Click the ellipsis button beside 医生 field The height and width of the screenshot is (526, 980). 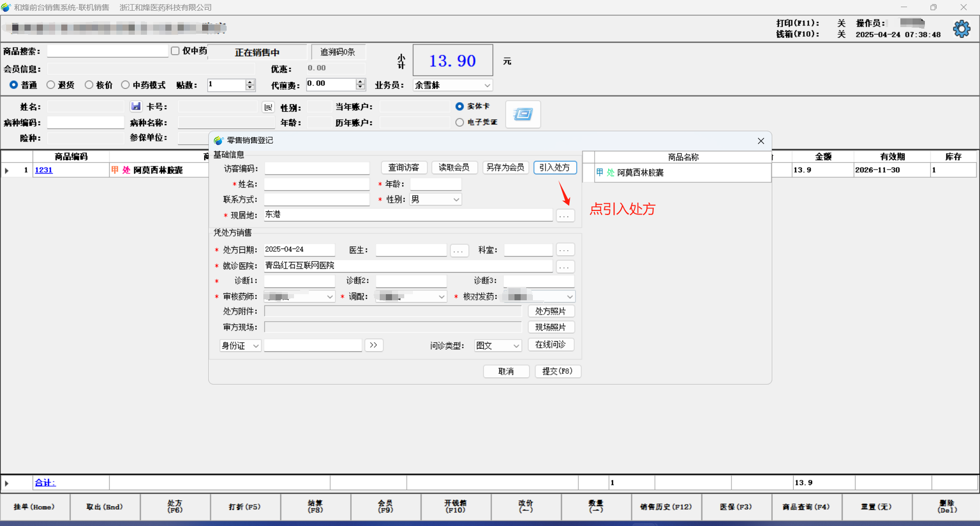tap(459, 250)
